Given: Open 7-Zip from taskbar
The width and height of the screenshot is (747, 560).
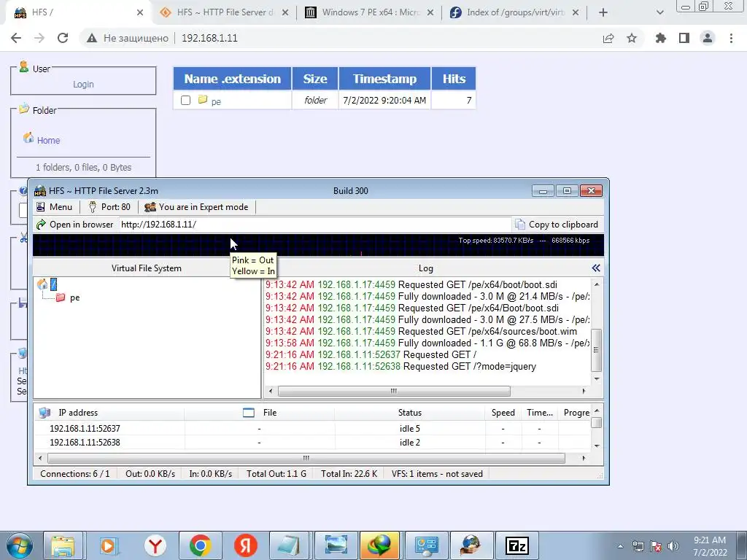Looking at the screenshot, I should [x=517, y=545].
